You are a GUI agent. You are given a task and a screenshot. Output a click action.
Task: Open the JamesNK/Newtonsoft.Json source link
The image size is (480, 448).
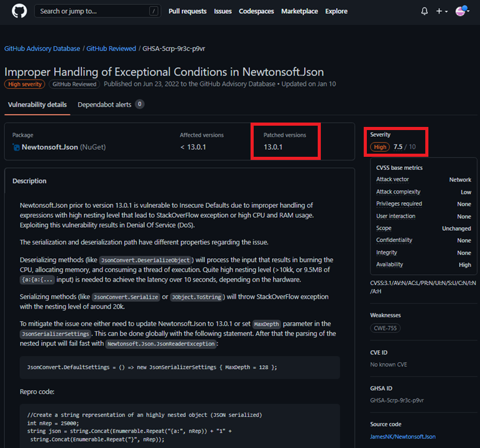coord(403,437)
